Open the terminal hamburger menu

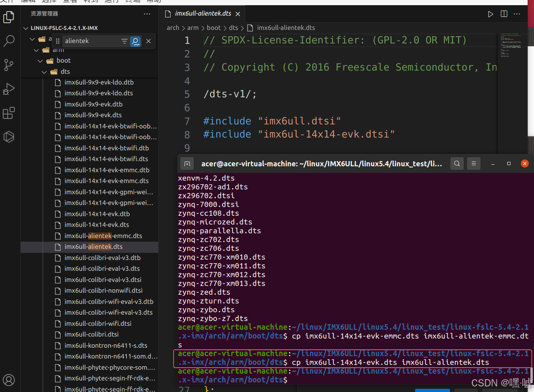(x=473, y=163)
